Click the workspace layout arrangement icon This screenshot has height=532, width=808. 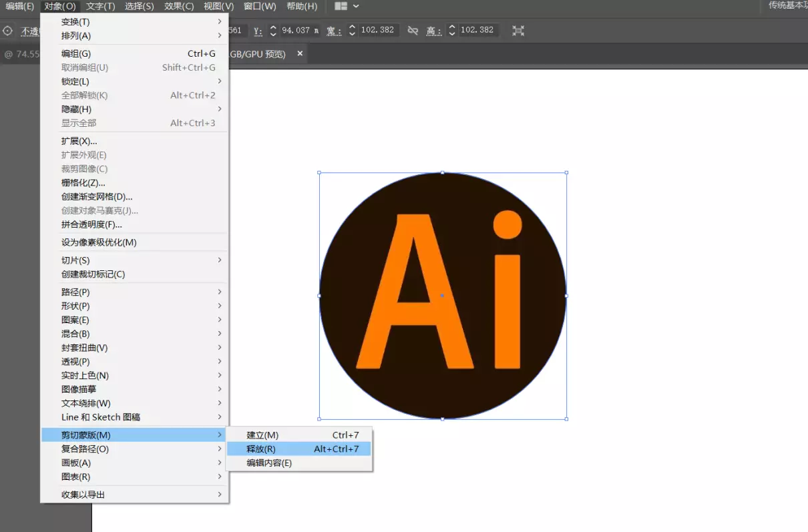coord(341,6)
